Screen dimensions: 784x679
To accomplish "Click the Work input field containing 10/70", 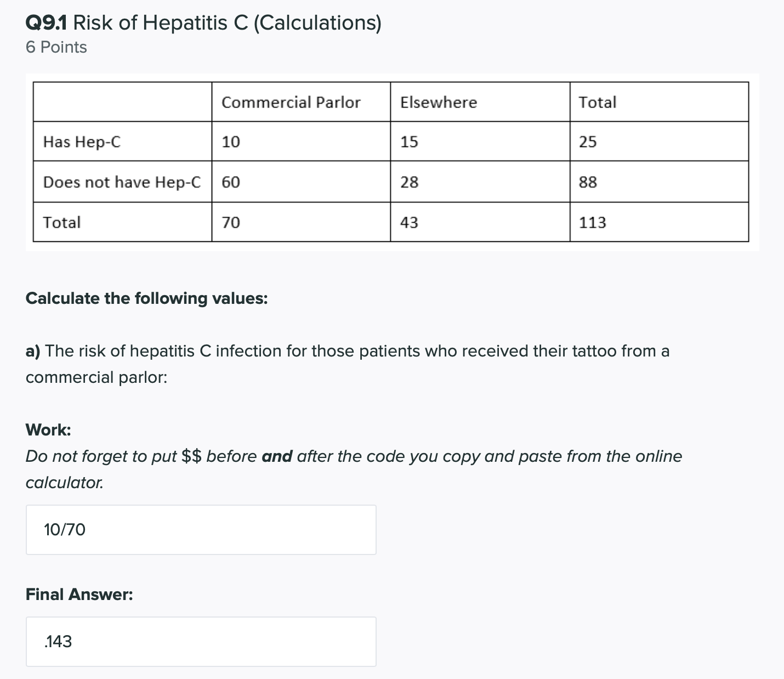I will (201, 530).
